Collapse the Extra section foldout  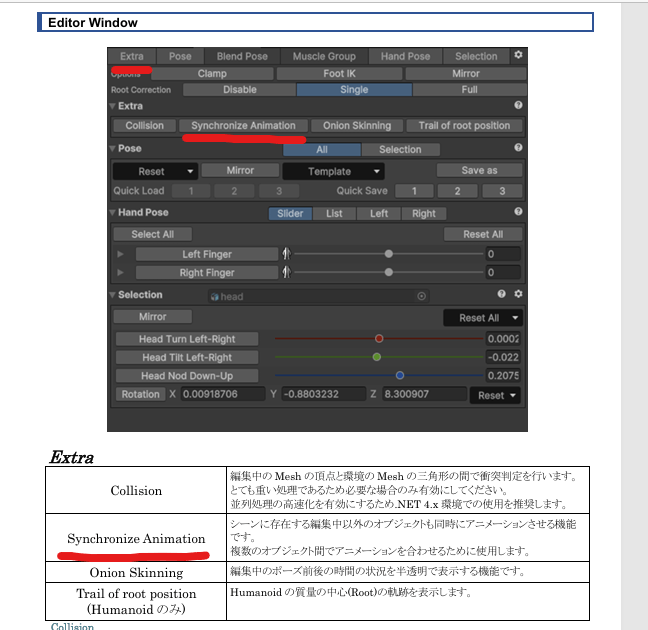112,106
